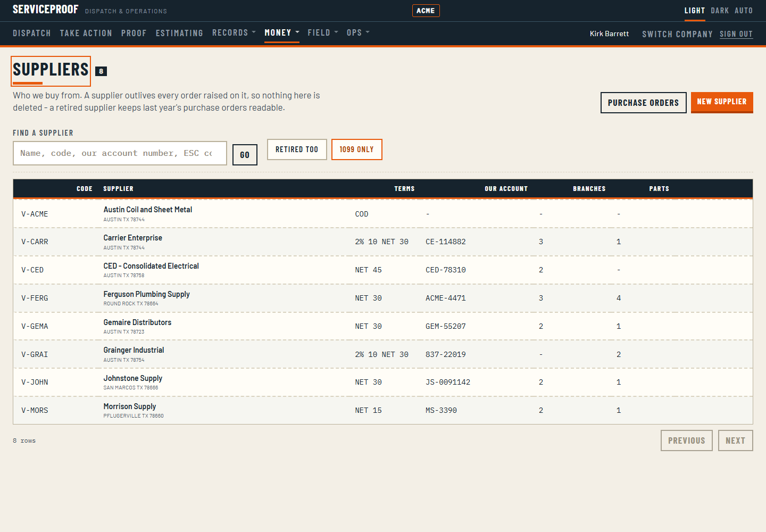This screenshot has height=532, width=766.
Task: Open the Records dropdown menu
Action: (234, 33)
